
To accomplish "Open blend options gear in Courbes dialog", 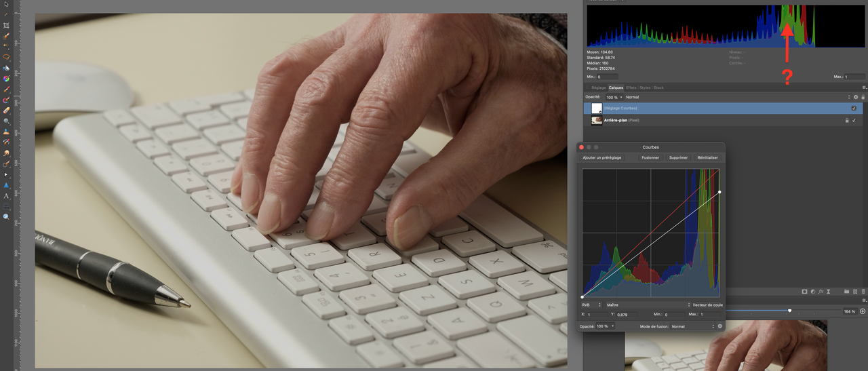I will click(720, 326).
